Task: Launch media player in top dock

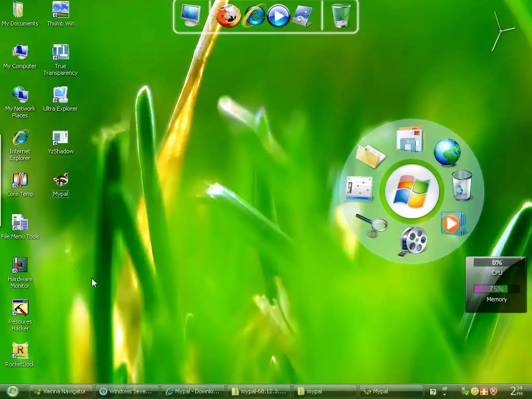Action: [x=278, y=16]
